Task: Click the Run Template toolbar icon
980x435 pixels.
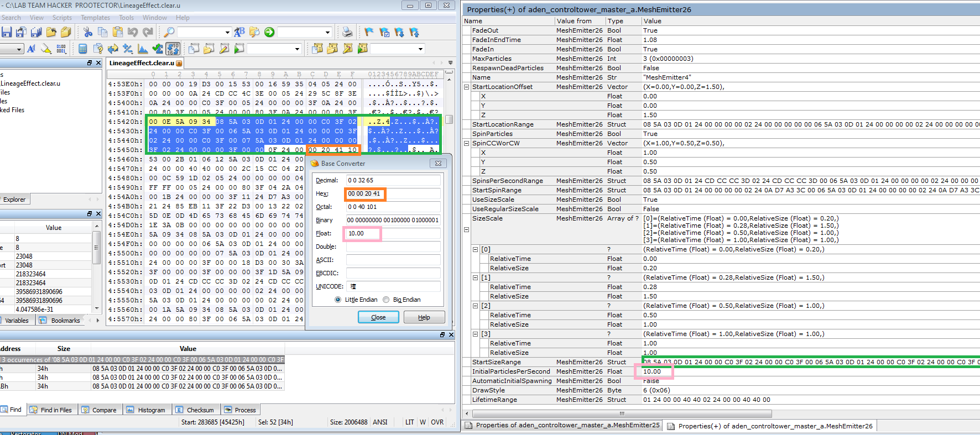Action: (363, 49)
